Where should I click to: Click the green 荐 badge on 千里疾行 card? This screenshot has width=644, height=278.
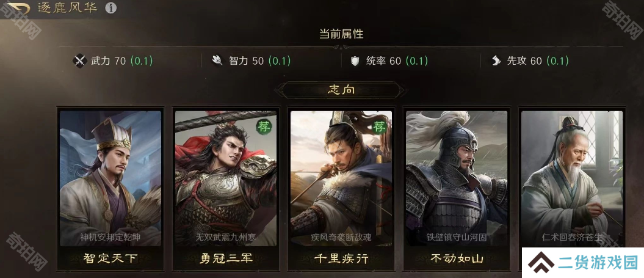click(x=380, y=127)
